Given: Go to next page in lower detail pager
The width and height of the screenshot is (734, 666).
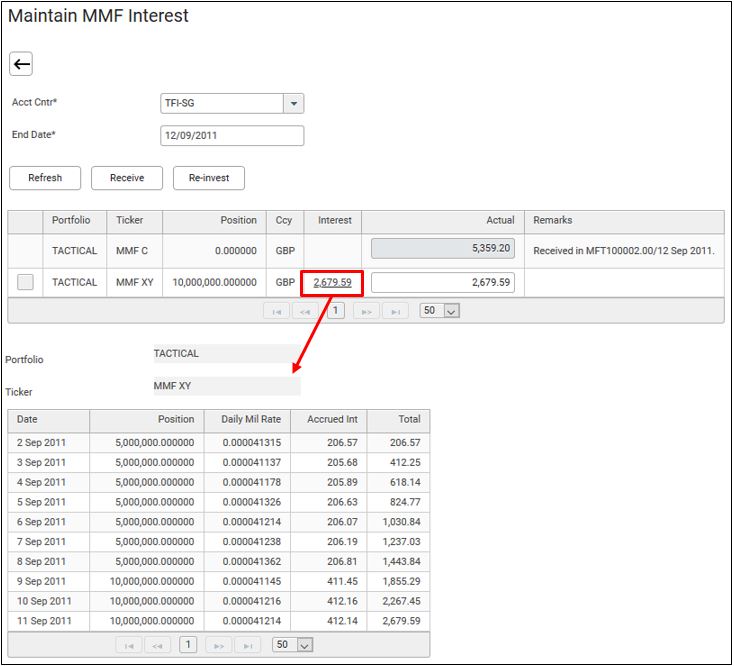Looking at the screenshot, I should click(x=219, y=645).
